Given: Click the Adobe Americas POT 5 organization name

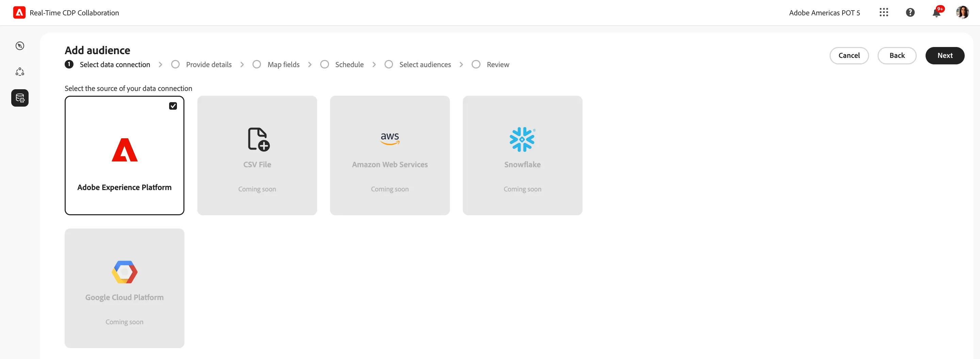Looking at the screenshot, I should click(x=824, y=13).
